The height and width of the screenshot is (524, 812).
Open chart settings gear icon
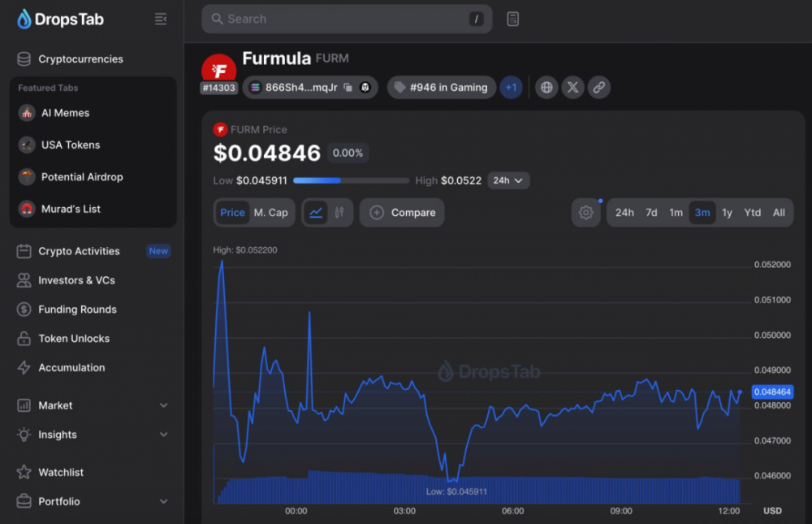[x=585, y=213]
